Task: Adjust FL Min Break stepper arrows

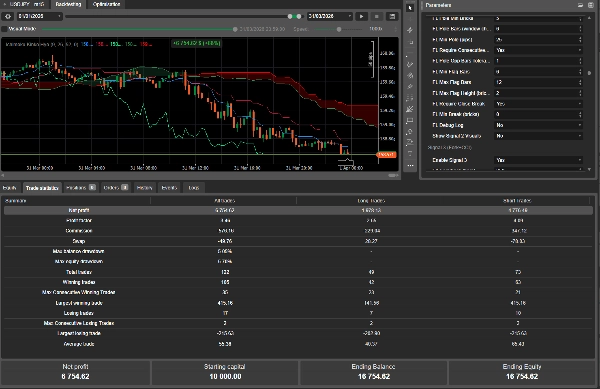Action: coord(580,114)
